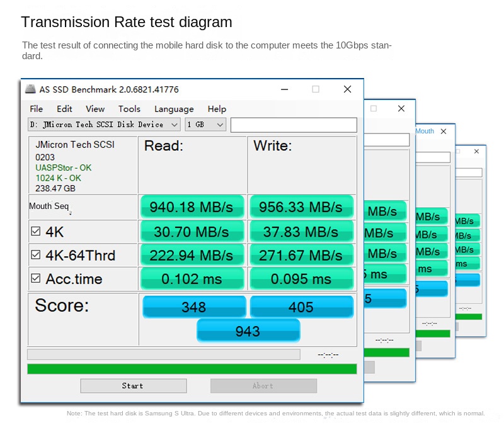Viewport: 504px width, 428px height.
Task: Click the green progress bar
Action: (x=192, y=369)
